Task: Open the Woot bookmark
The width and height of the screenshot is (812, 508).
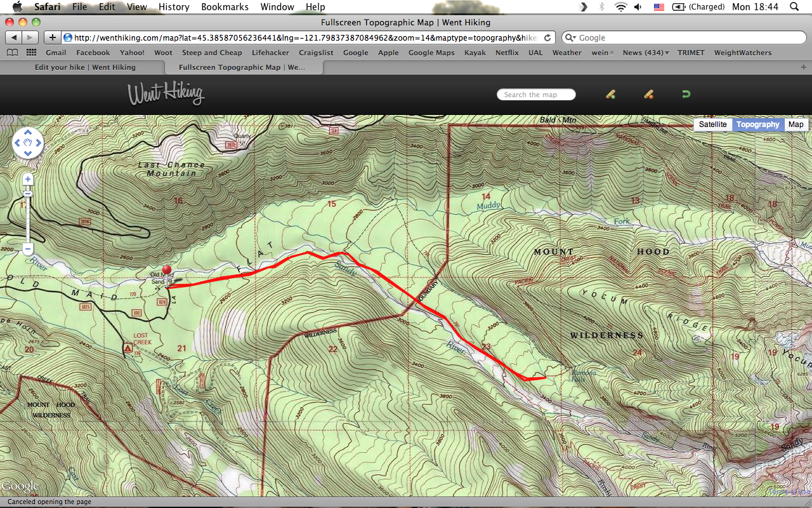Action: (163, 53)
